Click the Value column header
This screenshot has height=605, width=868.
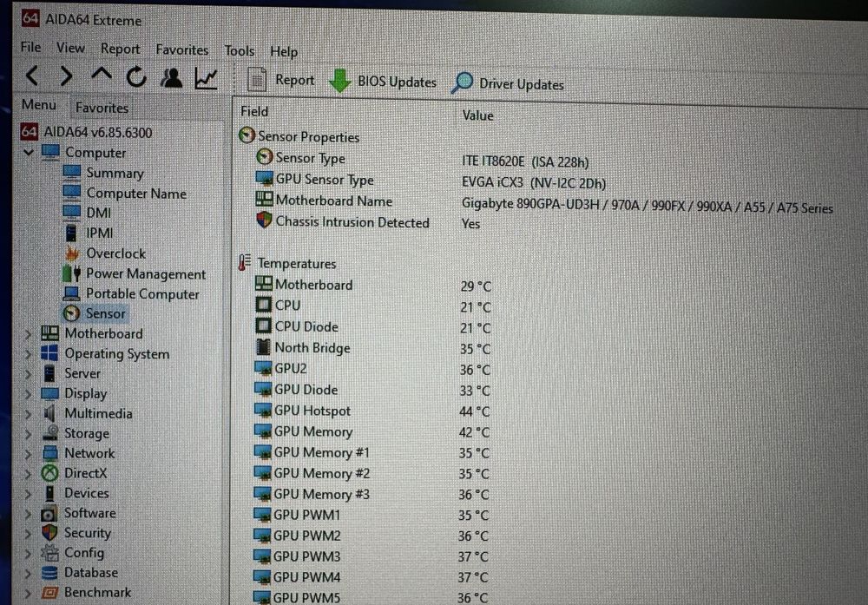[477, 115]
